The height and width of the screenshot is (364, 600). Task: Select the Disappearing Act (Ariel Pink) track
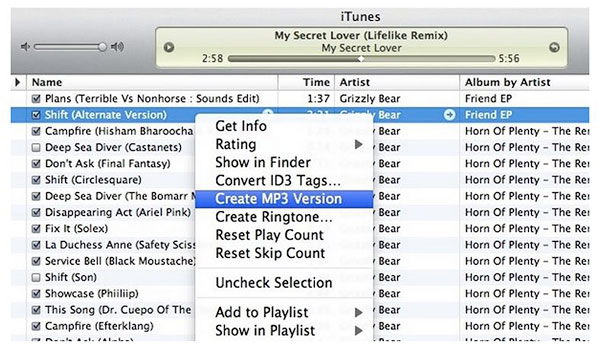click(x=118, y=212)
